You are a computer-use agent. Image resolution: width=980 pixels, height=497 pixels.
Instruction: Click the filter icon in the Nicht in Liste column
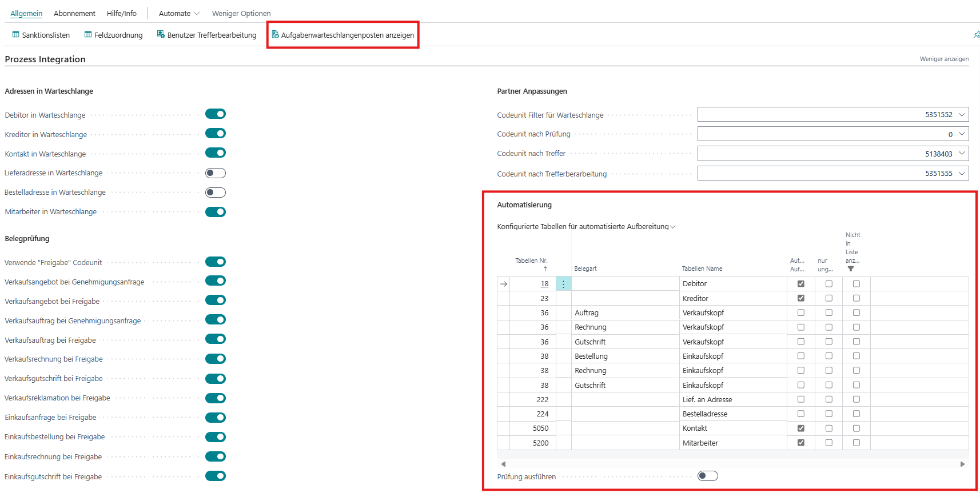click(851, 269)
